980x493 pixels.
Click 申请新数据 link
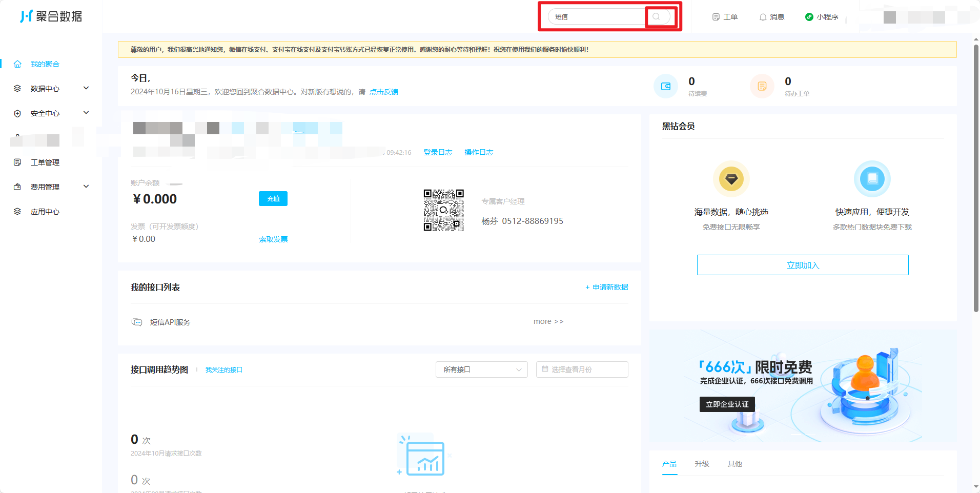pos(607,287)
